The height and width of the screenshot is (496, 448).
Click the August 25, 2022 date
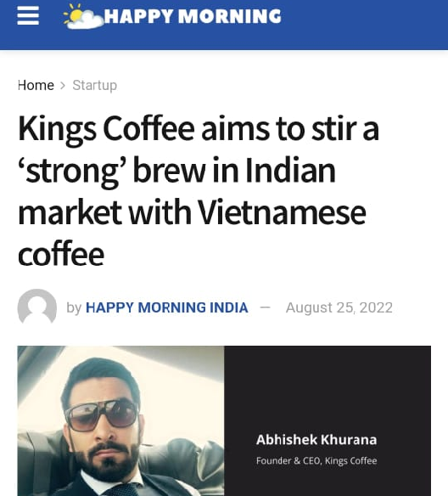[339, 307]
